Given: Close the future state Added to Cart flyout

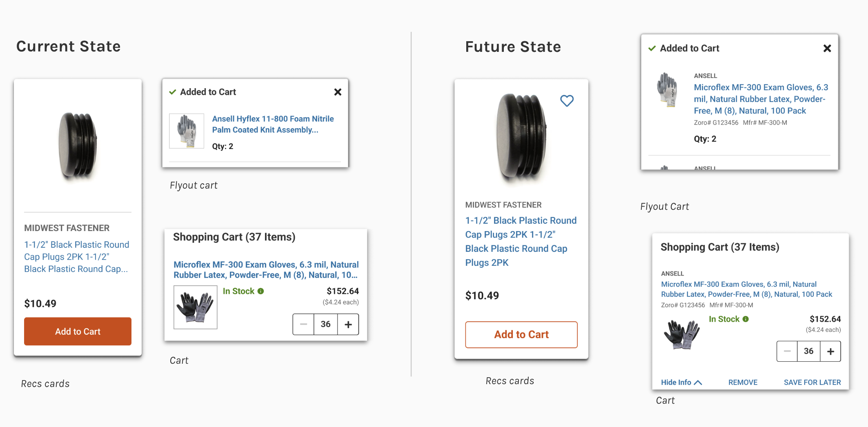Looking at the screenshot, I should click(827, 49).
